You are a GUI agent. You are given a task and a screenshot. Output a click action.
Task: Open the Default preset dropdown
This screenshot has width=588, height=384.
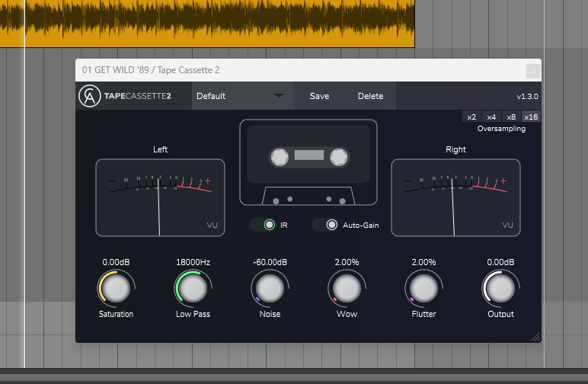click(x=239, y=96)
